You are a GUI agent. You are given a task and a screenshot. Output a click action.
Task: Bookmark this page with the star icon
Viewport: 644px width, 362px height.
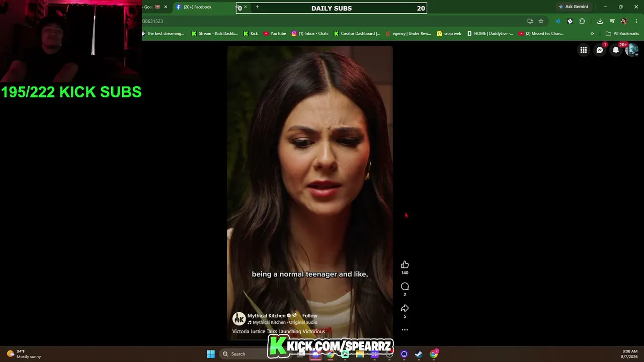coord(541,21)
